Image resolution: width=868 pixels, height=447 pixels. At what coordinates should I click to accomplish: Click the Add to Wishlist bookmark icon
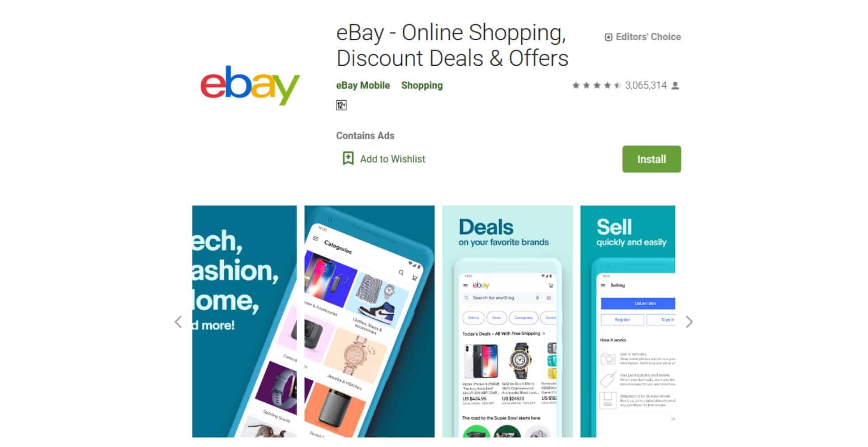point(348,158)
